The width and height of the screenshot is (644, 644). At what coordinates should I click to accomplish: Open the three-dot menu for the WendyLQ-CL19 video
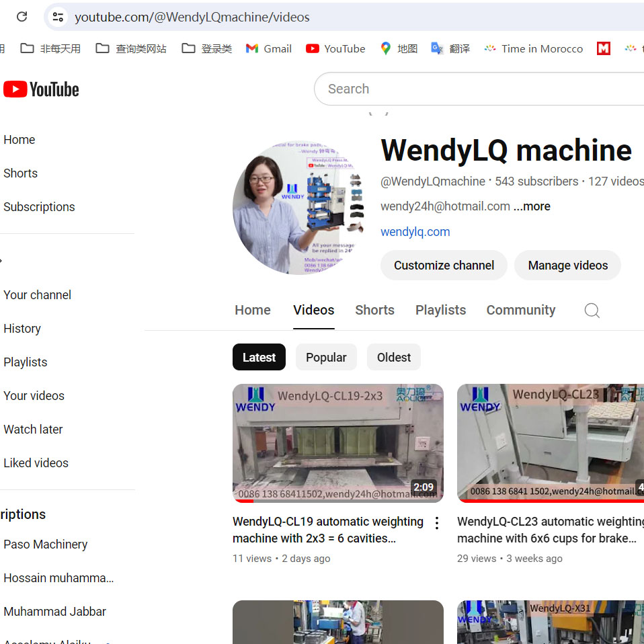[437, 523]
